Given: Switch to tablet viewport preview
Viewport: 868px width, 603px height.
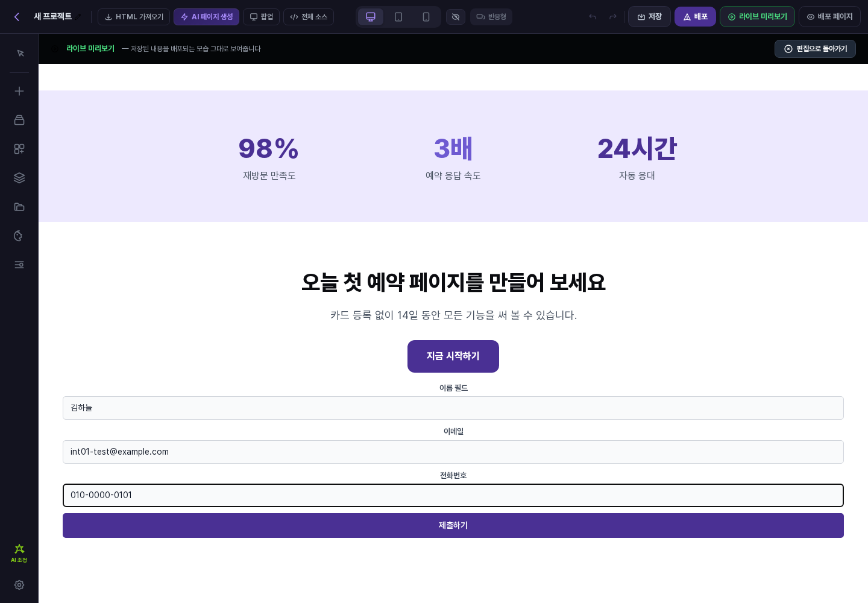Looking at the screenshot, I should (398, 17).
